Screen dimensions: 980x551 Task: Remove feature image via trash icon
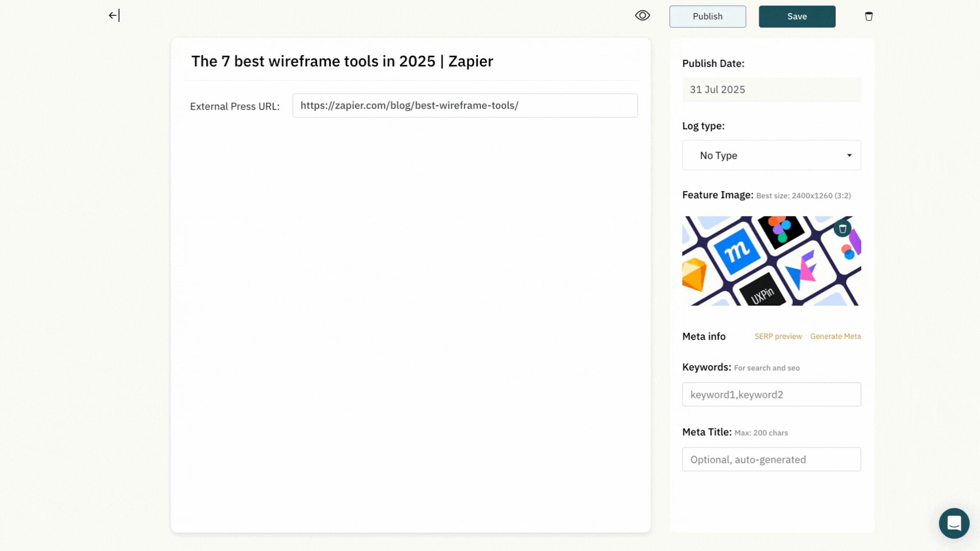point(842,229)
